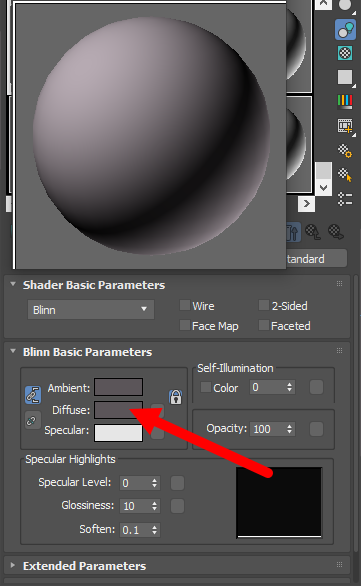The image size is (361, 586).
Task: Click the Opacity value field
Action: point(268,429)
